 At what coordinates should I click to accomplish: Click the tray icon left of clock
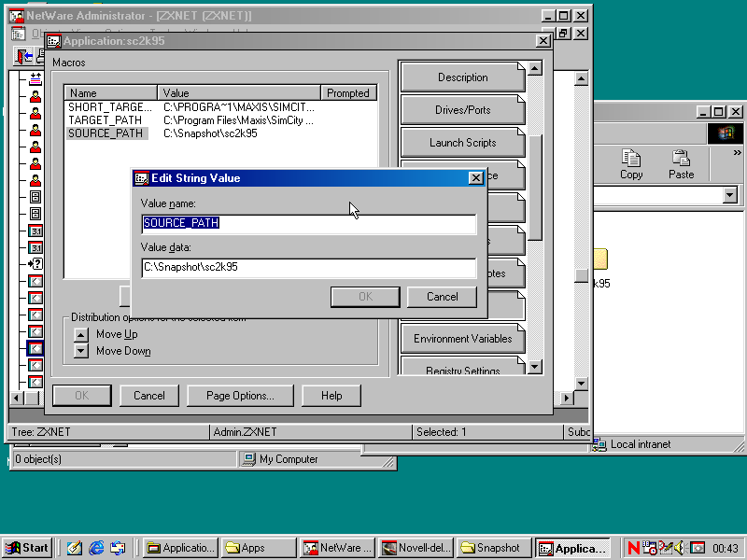pyautogui.click(x=698, y=548)
